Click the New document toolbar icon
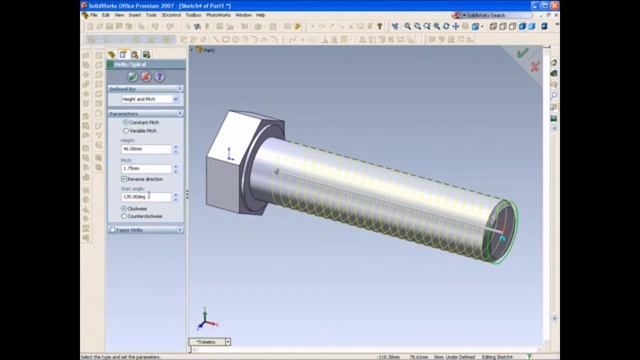Screen dimensions: 640x360 (x=90, y=27)
